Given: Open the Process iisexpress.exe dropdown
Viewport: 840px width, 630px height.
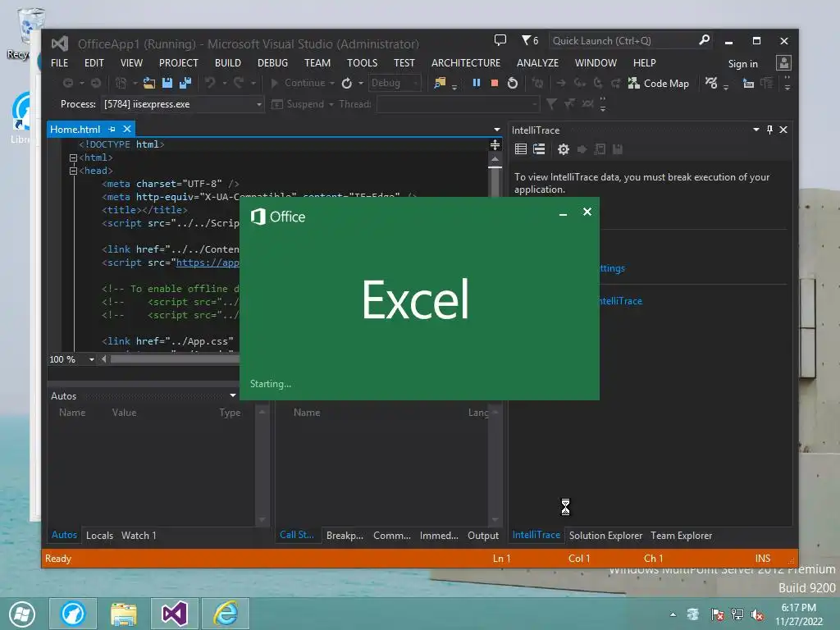Looking at the screenshot, I should [x=258, y=104].
